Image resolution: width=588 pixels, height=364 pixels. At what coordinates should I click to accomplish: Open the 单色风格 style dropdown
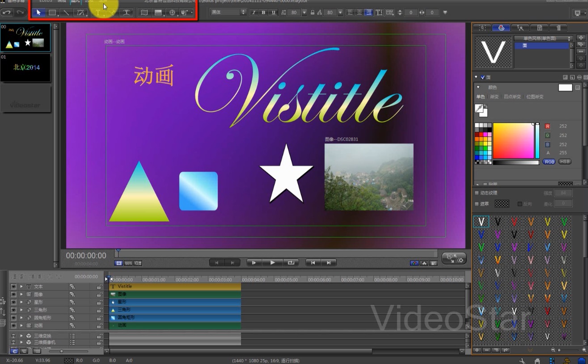click(543, 38)
